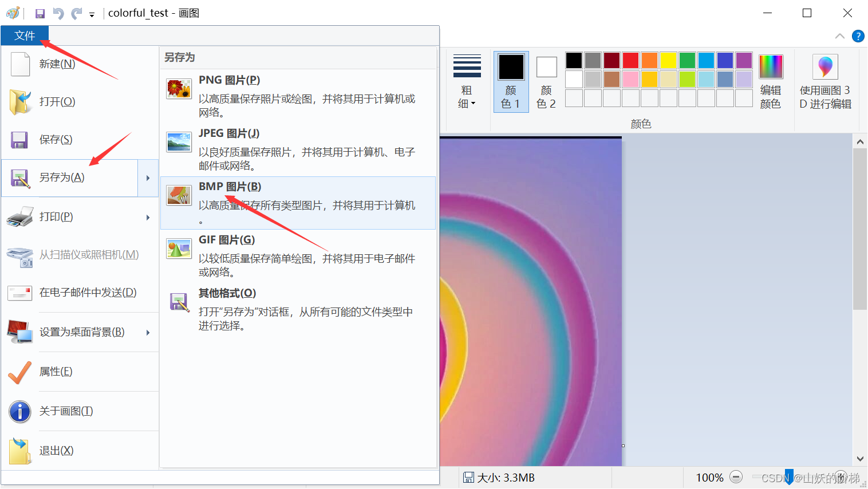The image size is (868, 489).
Task: Click 使用画图 3D 进行编辑 button
Action: tap(826, 82)
